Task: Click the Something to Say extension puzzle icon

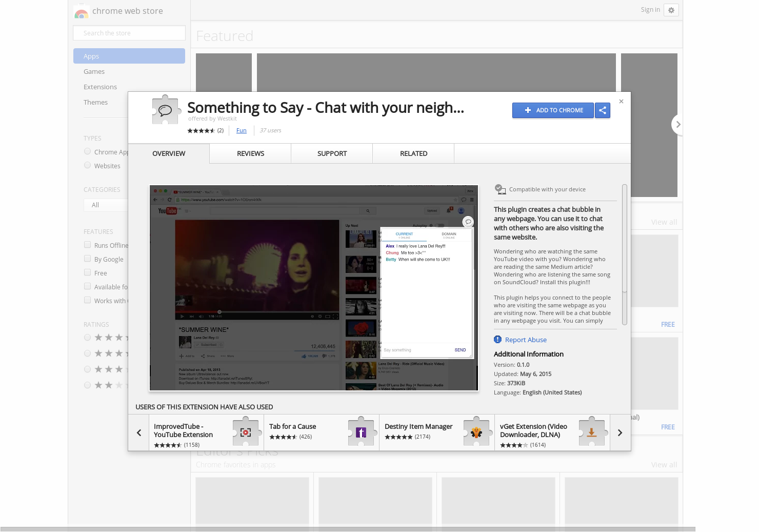Action: [x=166, y=110]
